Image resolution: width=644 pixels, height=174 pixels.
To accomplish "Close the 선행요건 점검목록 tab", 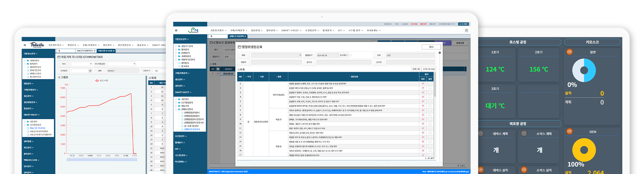I will pyautogui.click(x=245, y=36).
